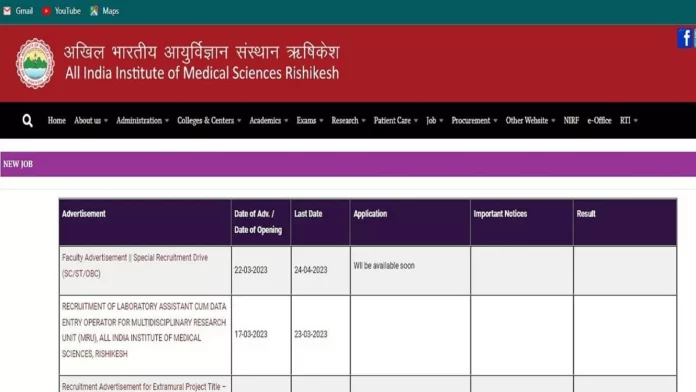Image resolution: width=696 pixels, height=392 pixels.
Task: Open the Maps bookmark icon
Action: (x=94, y=11)
